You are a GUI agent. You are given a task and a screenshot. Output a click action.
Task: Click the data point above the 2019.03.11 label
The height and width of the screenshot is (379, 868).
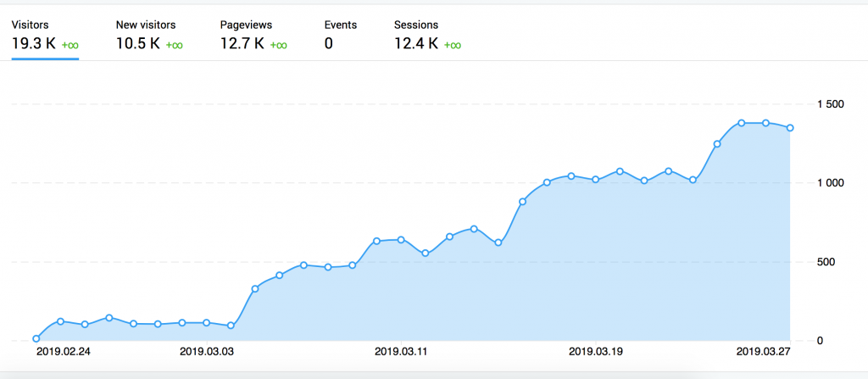(401, 240)
